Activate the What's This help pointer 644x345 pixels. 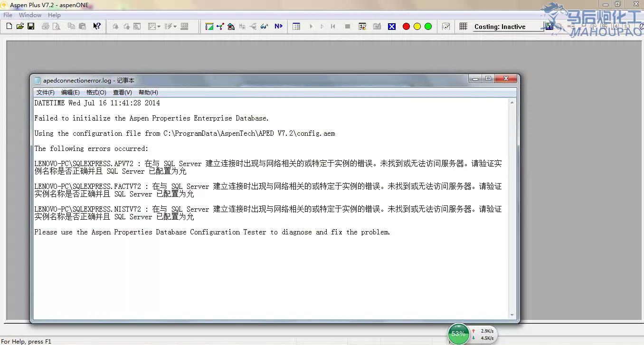97,27
